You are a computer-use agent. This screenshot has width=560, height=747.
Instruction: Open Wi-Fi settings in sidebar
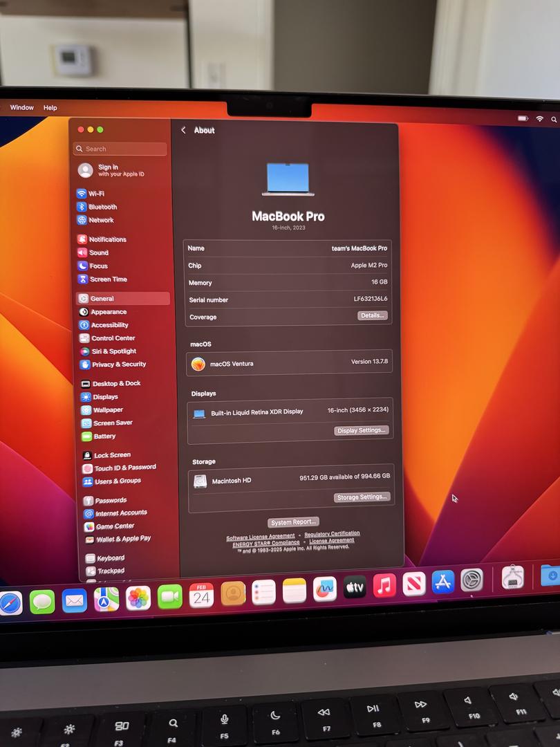tap(95, 194)
